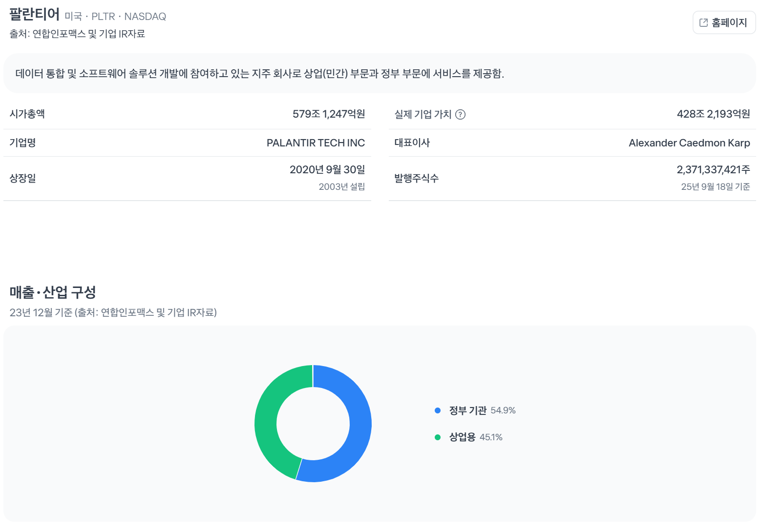Click the 54.9% percentage value

coord(503,410)
